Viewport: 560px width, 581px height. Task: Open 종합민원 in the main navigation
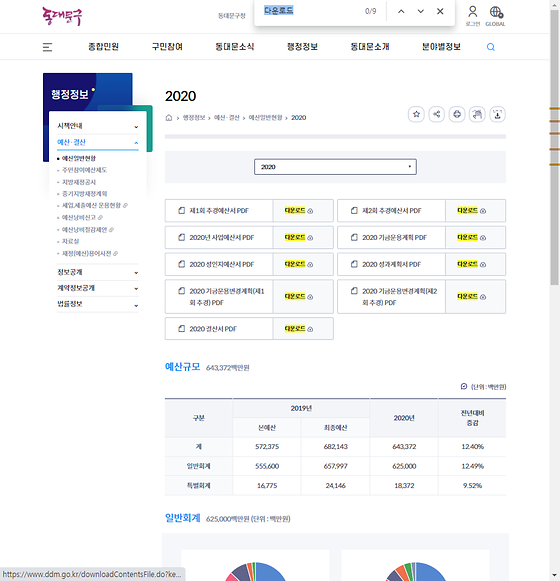(x=103, y=47)
